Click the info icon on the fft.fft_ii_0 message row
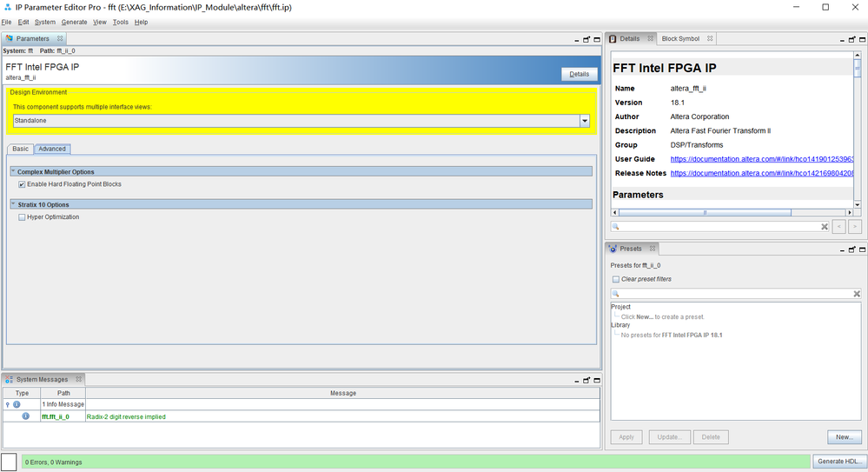 [25, 416]
